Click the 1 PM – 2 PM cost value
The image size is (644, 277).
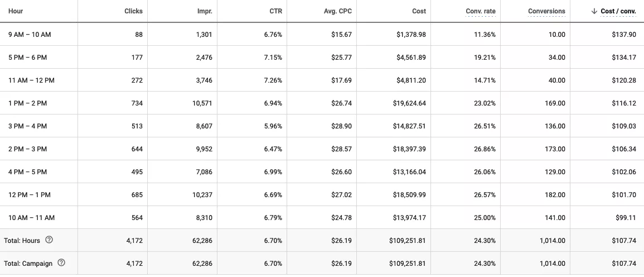click(408, 103)
